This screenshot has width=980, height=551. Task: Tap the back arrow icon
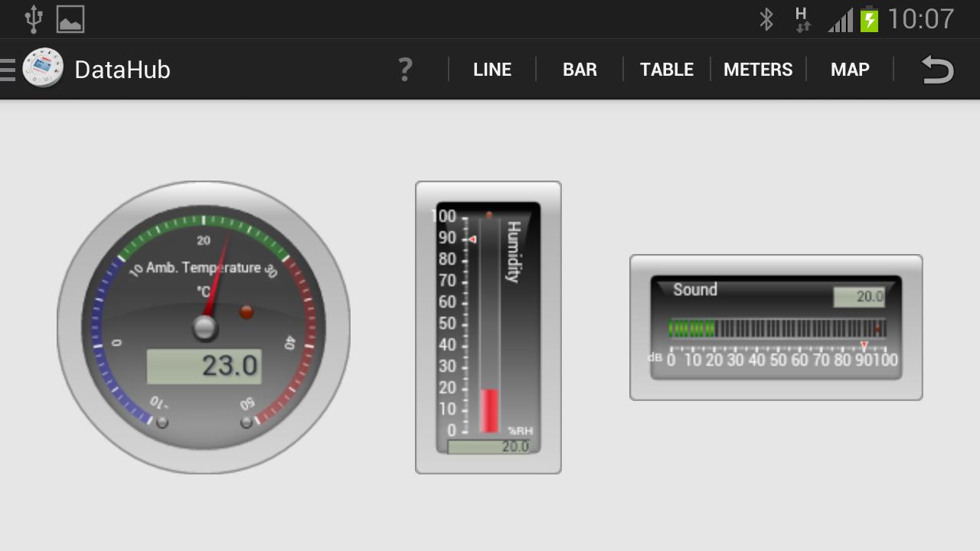click(937, 70)
